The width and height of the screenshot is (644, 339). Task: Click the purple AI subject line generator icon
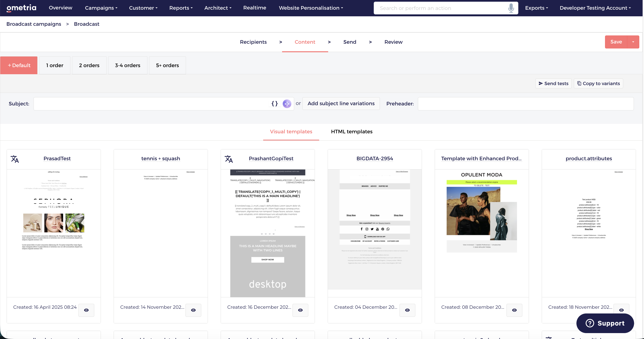(x=287, y=104)
